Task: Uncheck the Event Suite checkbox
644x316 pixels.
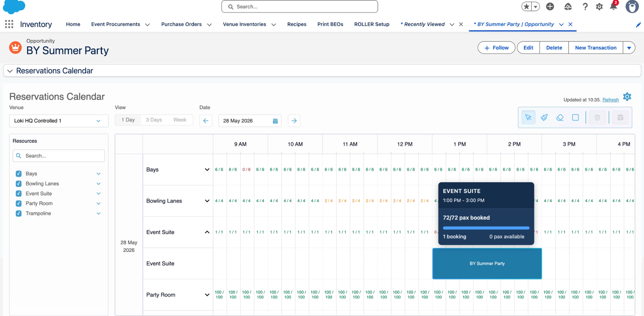Action: click(x=18, y=194)
